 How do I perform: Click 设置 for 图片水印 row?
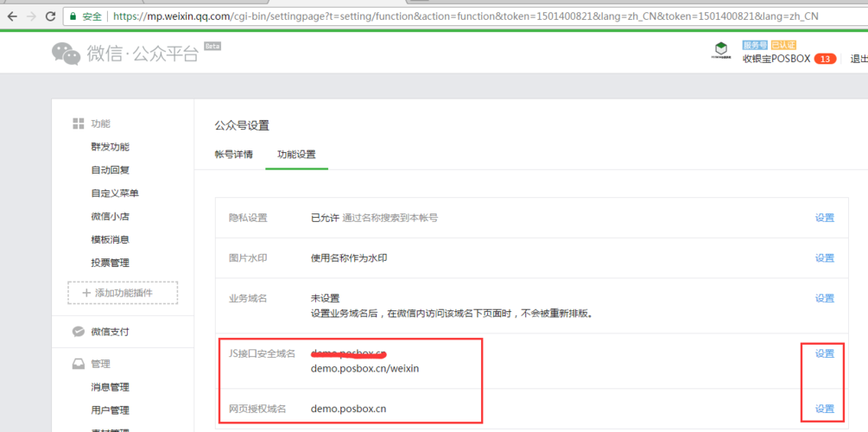(x=824, y=258)
